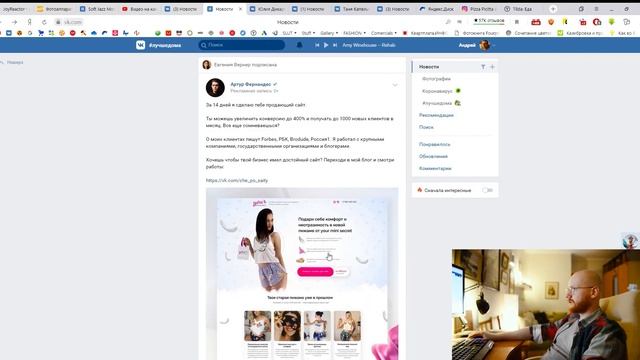
Task: Switch to the Tilda browser tab
Action: point(520,9)
